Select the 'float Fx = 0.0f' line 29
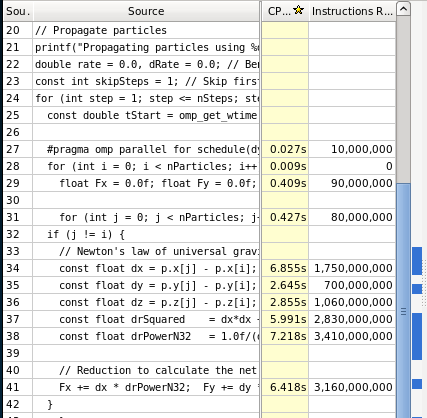The height and width of the screenshot is (418, 427). point(146,183)
